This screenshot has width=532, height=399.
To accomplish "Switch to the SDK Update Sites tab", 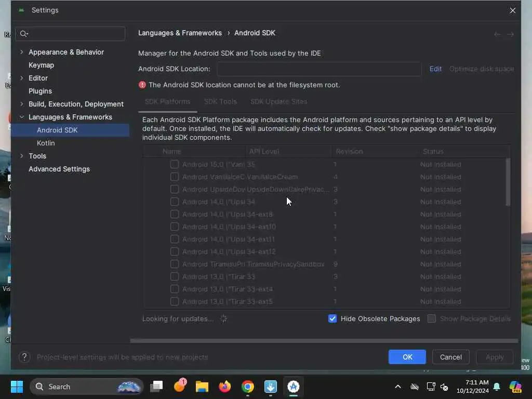I will pos(279,102).
